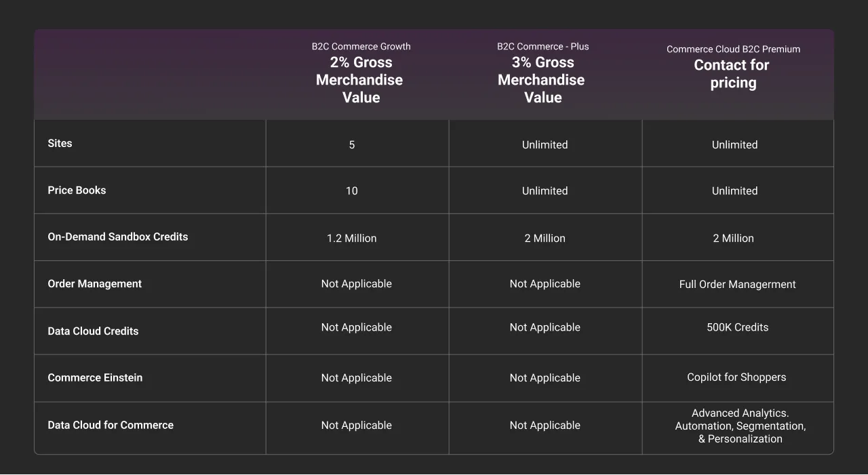Screen dimensions: 868x475
Task: Select 'Unlimited' Price Books under Plus plan
Action: (x=545, y=190)
